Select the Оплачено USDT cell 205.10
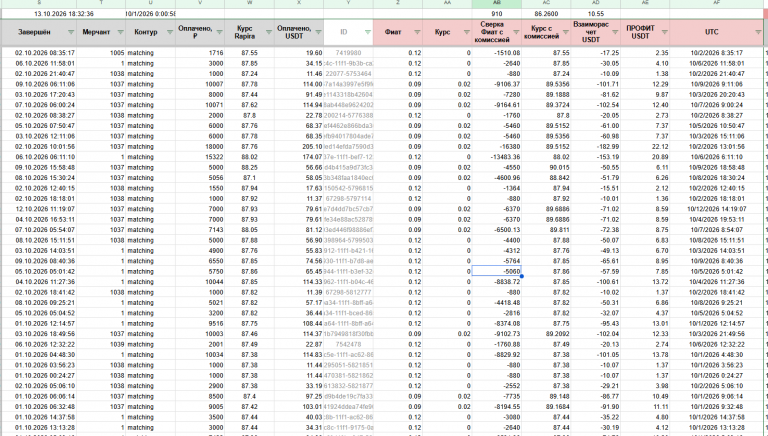This screenshot has height=436, width=768. (x=299, y=146)
